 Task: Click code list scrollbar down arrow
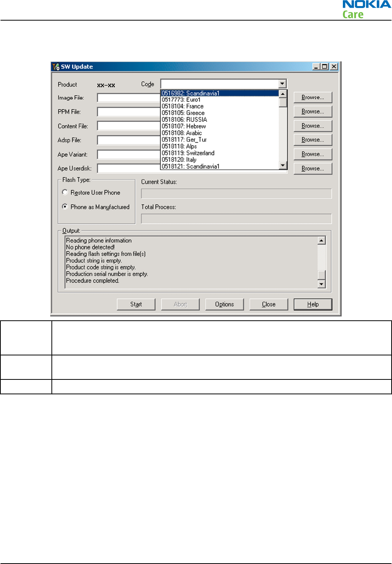tap(283, 166)
